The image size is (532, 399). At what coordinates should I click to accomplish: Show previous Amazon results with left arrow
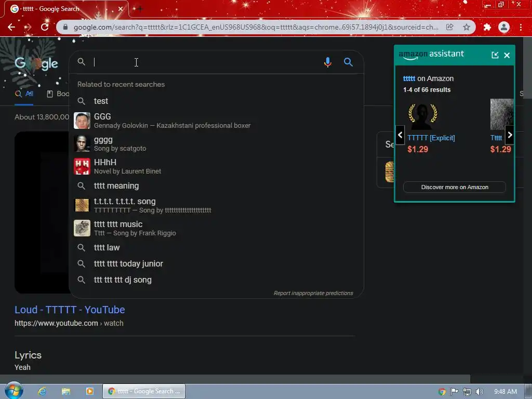[x=400, y=135]
